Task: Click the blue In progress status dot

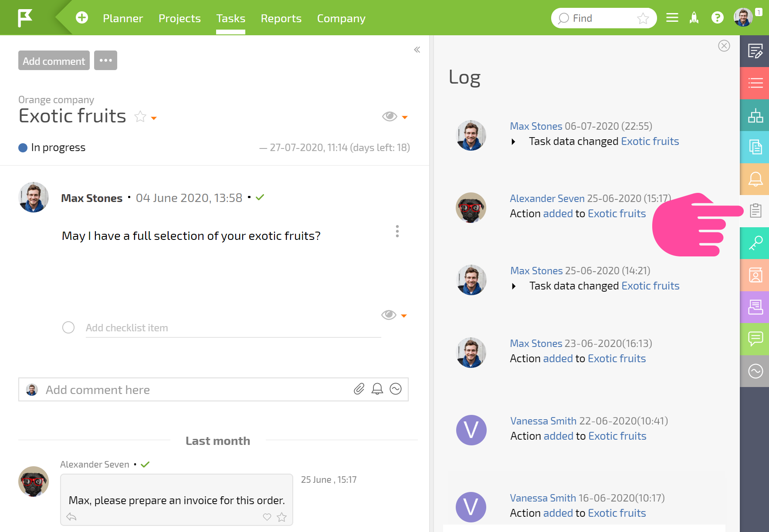Action: pos(23,148)
